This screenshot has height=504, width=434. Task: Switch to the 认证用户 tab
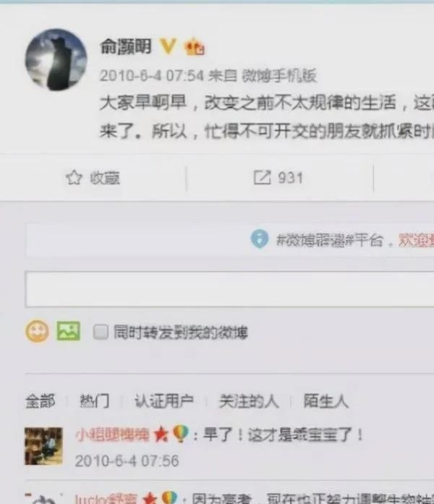point(163,401)
